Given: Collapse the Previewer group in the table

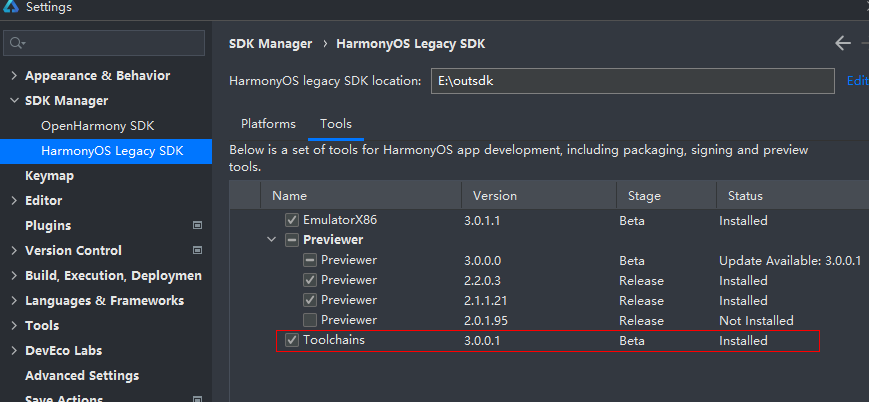Looking at the screenshot, I should pyautogui.click(x=271, y=240).
